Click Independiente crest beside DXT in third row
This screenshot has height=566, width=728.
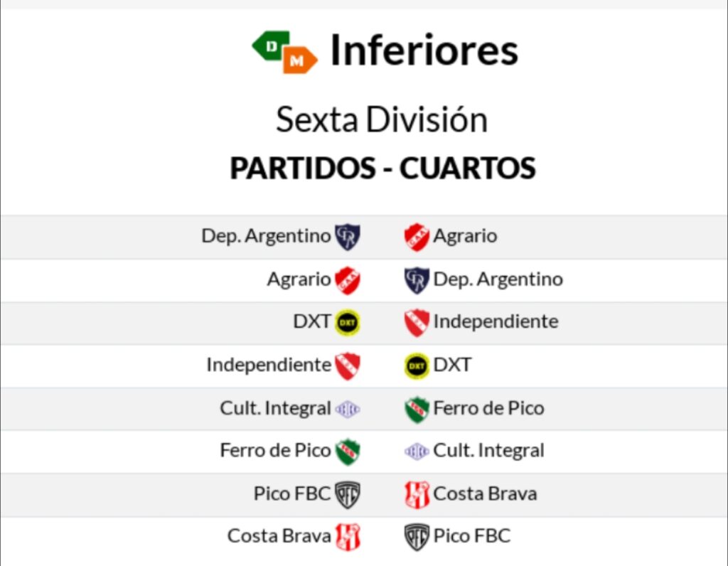[x=417, y=322]
